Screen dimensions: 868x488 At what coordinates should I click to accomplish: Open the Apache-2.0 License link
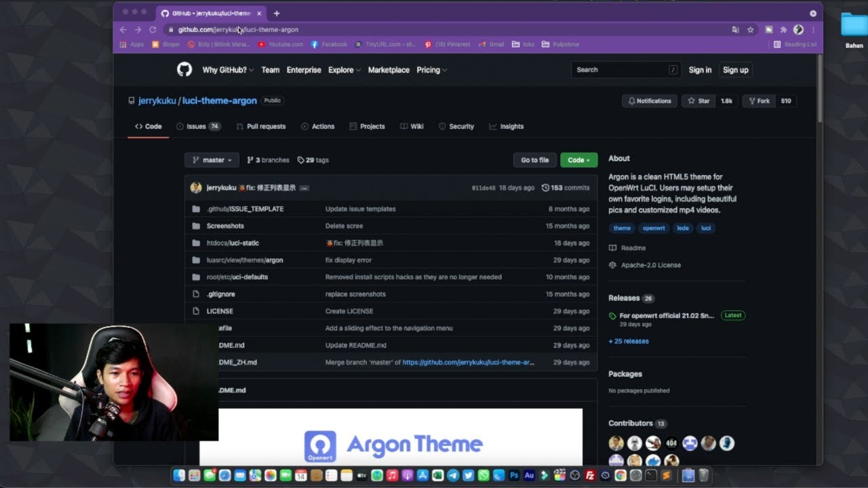644,265
